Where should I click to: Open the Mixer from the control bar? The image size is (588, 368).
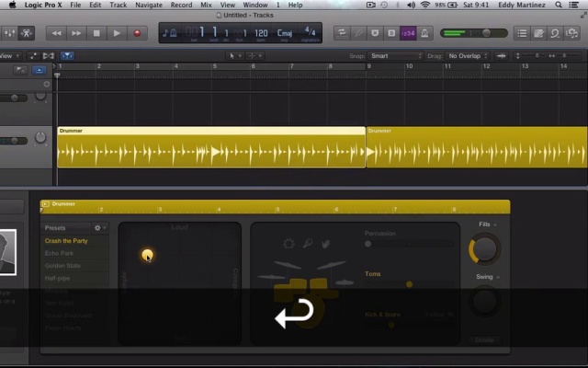[x=9, y=33]
